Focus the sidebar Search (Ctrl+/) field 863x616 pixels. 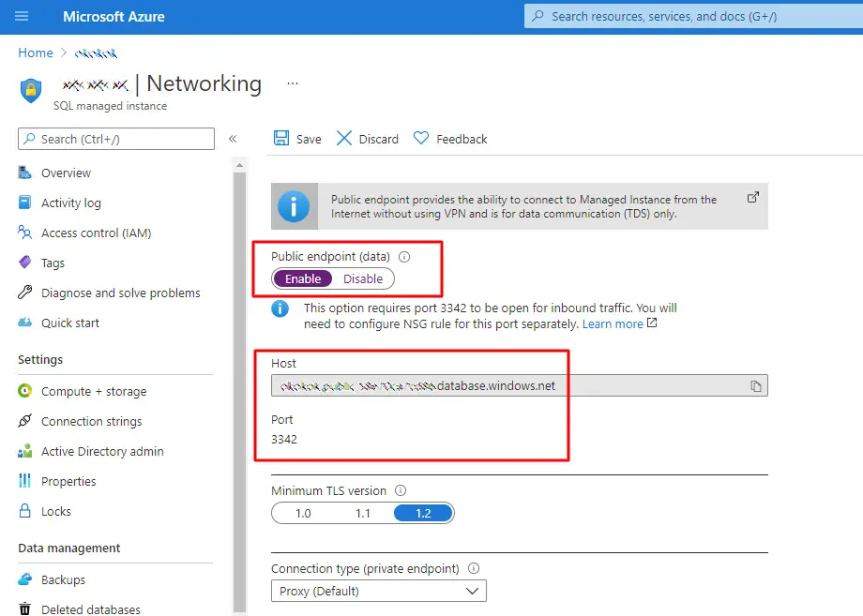[x=116, y=139]
